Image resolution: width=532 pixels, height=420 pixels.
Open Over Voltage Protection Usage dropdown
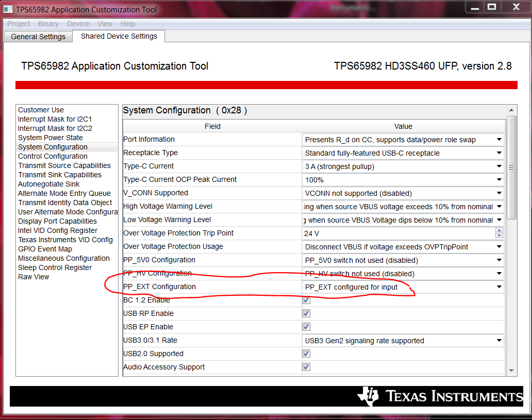[403, 247]
